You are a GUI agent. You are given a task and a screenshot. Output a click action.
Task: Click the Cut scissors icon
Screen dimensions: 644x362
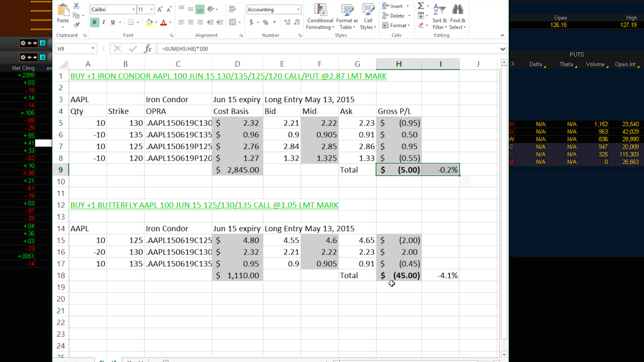76,6
